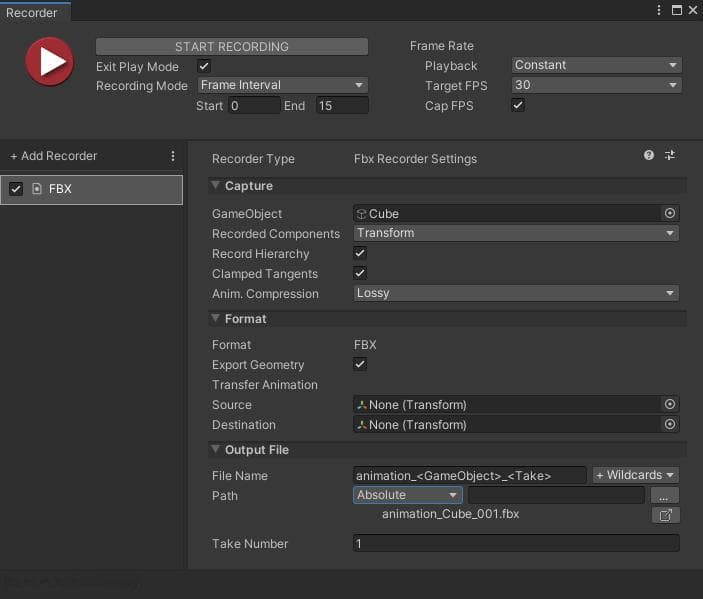The image size is (703, 599).
Task: Click the red play record icon
Action: tap(49, 61)
